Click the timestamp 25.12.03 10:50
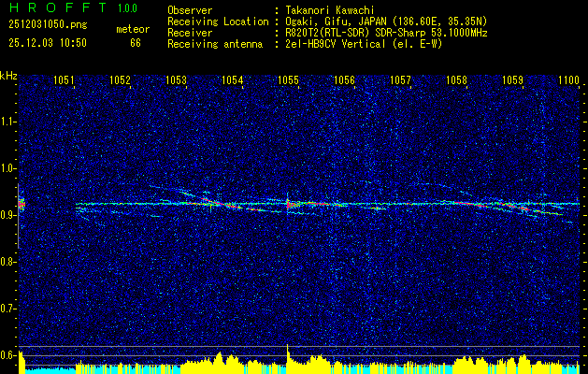 (x=48, y=43)
